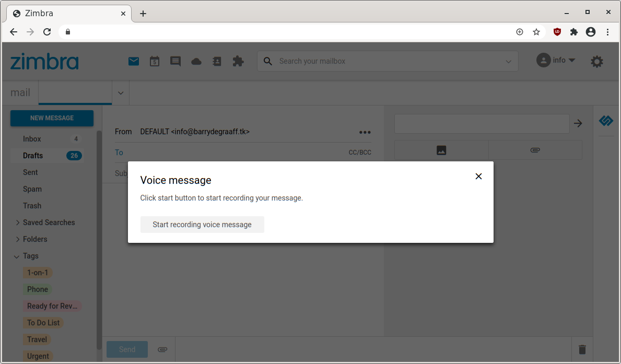Open the From field more options dots
The width and height of the screenshot is (621, 364).
(x=365, y=132)
